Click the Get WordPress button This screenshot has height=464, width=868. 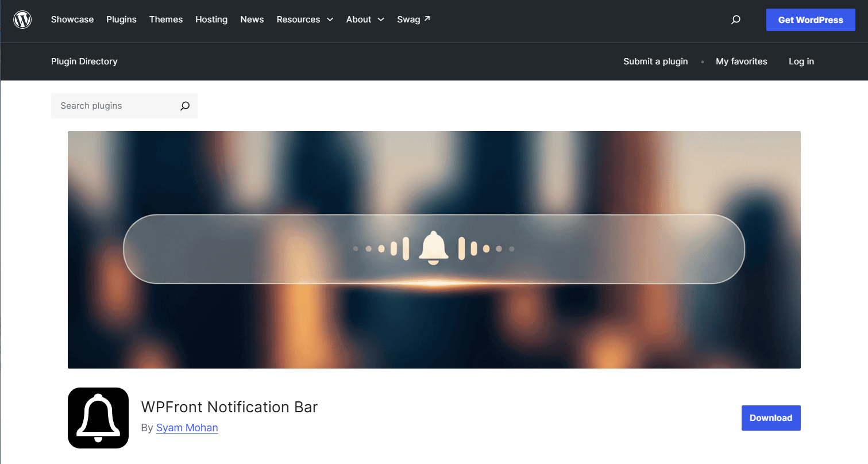pyautogui.click(x=811, y=20)
